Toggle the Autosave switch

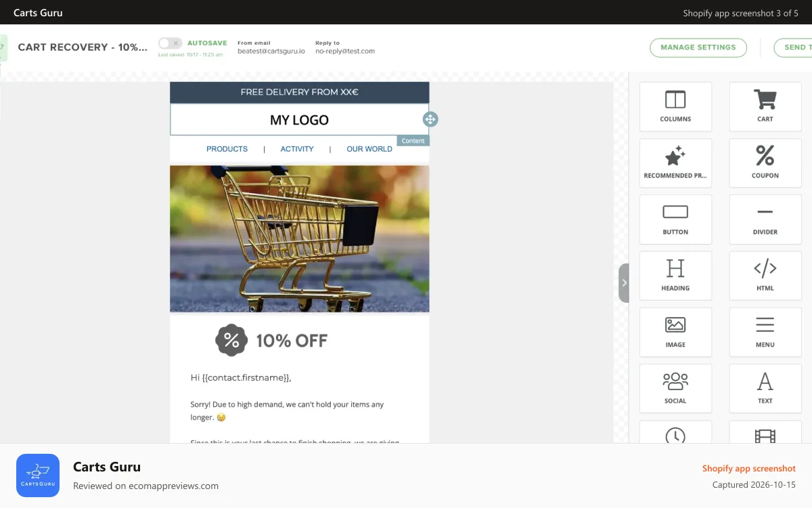click(170, 43)
